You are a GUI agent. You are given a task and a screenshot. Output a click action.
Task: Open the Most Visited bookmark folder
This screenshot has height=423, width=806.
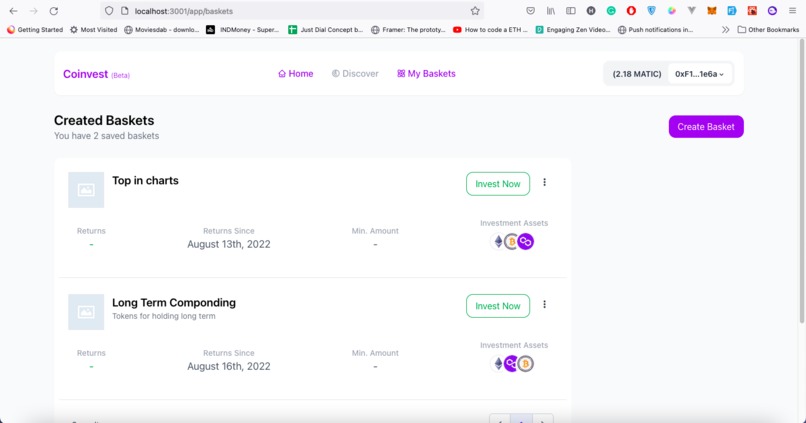click(x=94, y=30)
